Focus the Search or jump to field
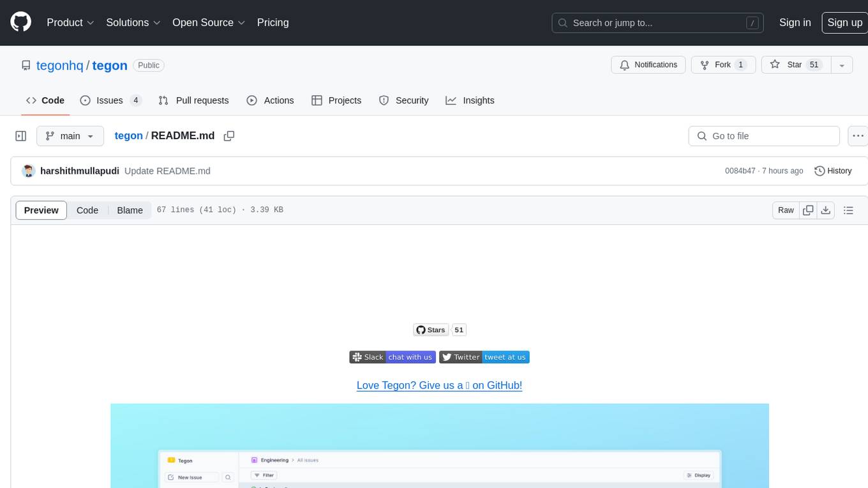The width and height of the screenshot is (868, 488). (657, 23)
